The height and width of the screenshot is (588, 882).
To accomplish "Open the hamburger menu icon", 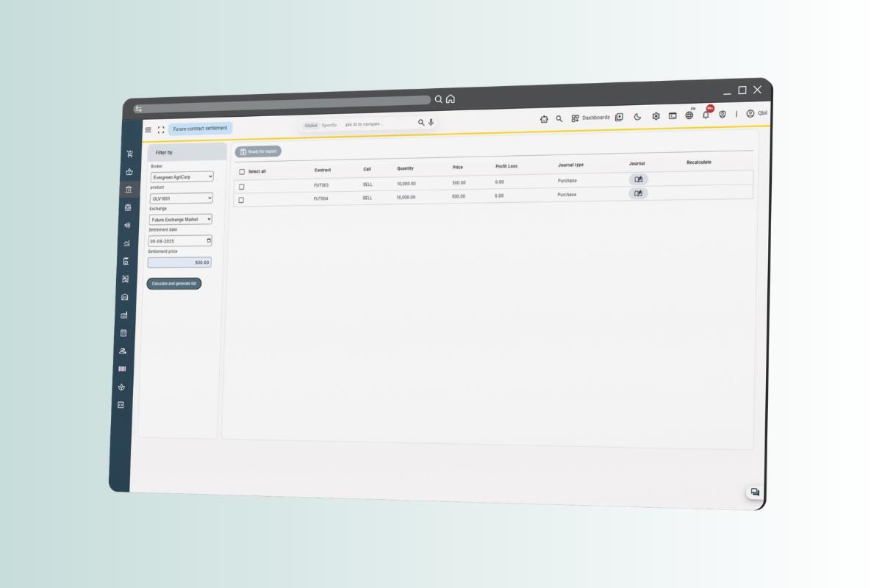I will pyautogui.click(x=148, y=130).
